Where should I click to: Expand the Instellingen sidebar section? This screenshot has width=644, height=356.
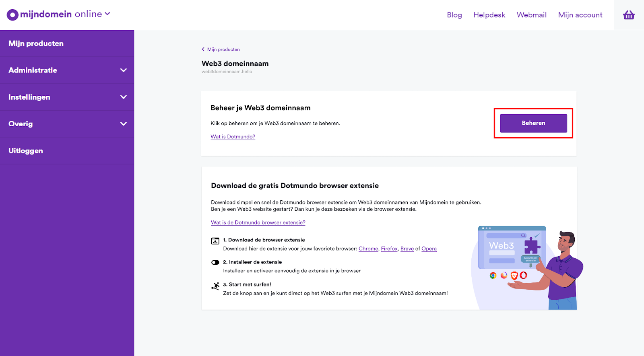123,97
